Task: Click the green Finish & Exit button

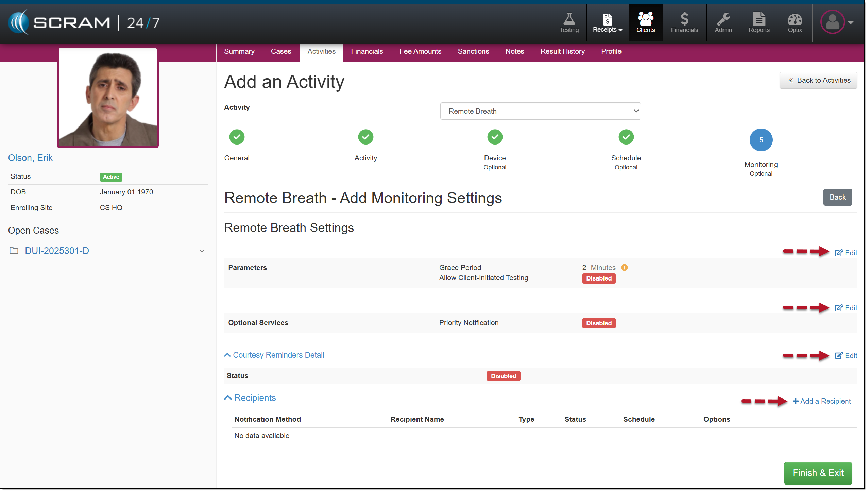Action: pos(817,473)
